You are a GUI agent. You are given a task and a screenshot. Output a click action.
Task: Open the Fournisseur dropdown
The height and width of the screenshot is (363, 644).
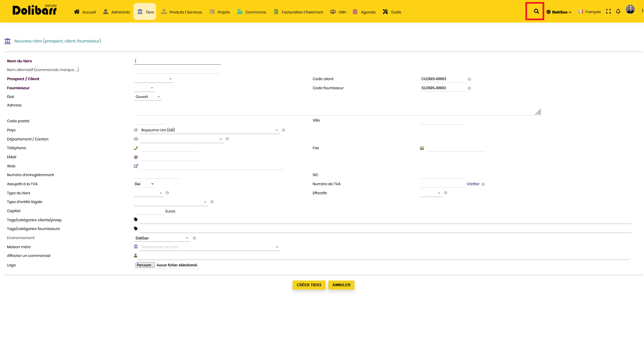click(x=144, y=88)
